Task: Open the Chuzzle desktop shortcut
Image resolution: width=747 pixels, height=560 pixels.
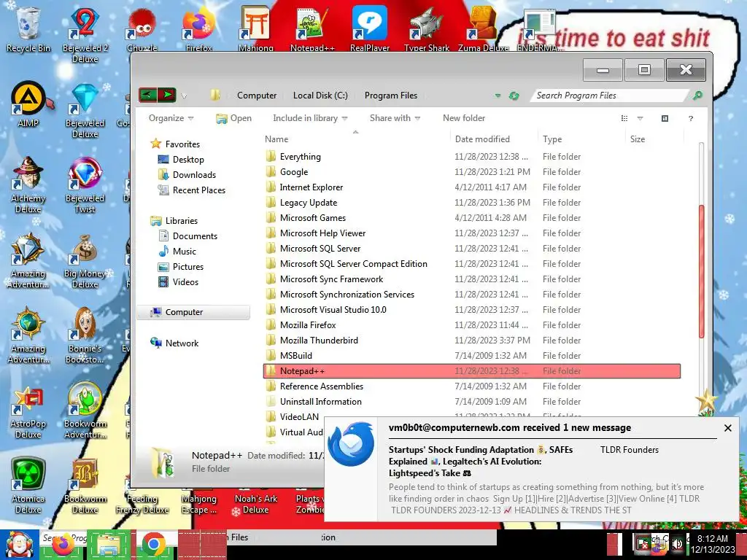Action: (x=142, y=28)
